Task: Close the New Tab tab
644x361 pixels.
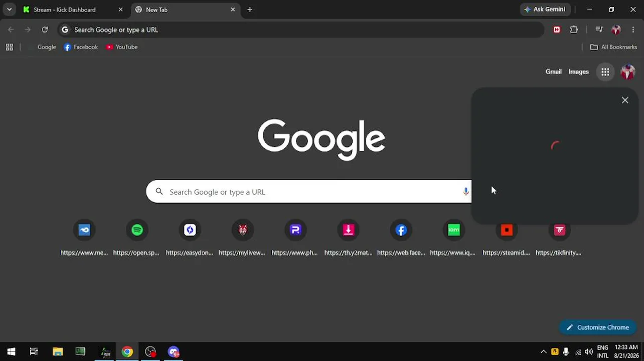Action: pos(233,10)
